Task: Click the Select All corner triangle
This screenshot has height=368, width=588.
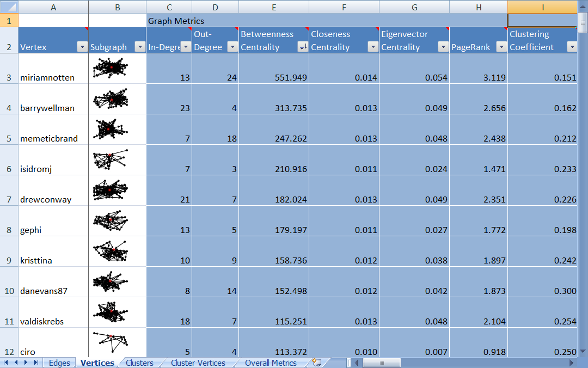Action: [9, 7]
